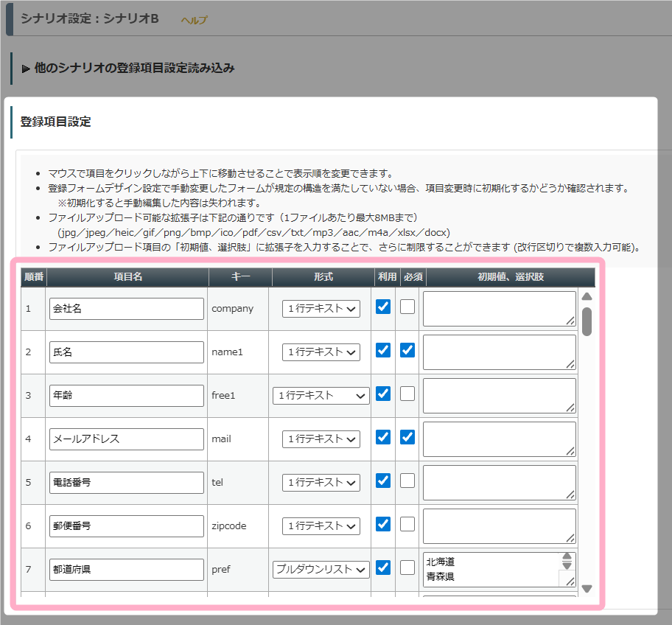This screenshot has width=672, height=625.
Task: Open the ヘルプ link
Action: pos(194,20)
